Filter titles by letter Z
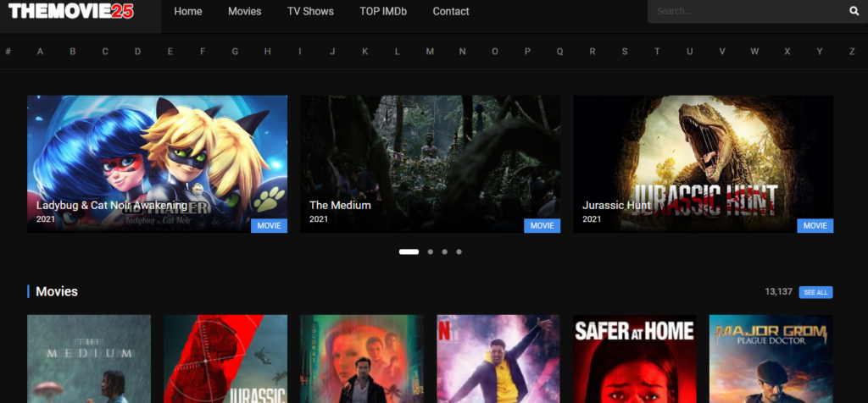Image resolution: width=868 pixels, height=403 pixels. tap(852, 52)
